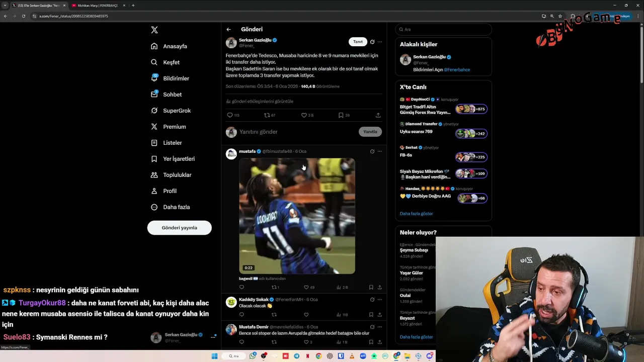The image size is (644, 362).
Task: Click the Ara search field on X
Action: 443,29
